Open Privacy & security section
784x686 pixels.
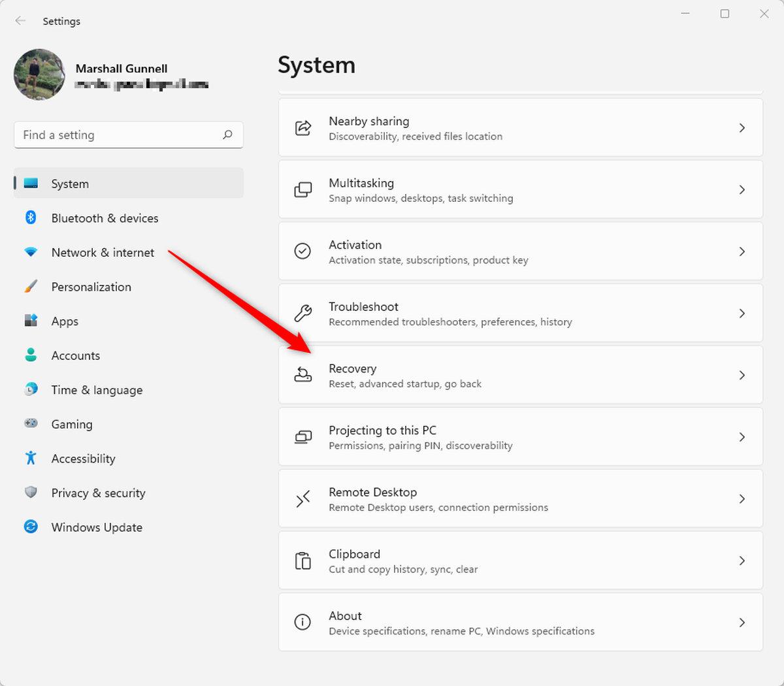pyautogui.click(x=98, y=493)
